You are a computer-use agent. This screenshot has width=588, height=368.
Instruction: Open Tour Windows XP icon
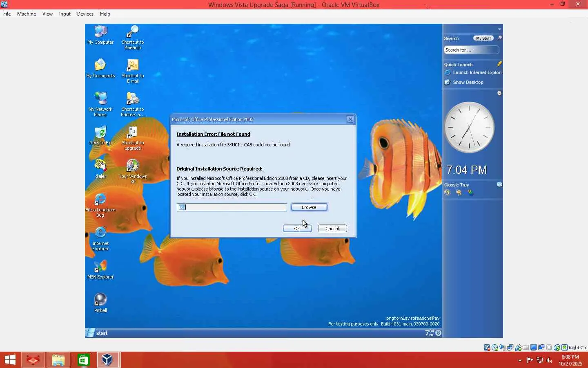pos(133,171)
